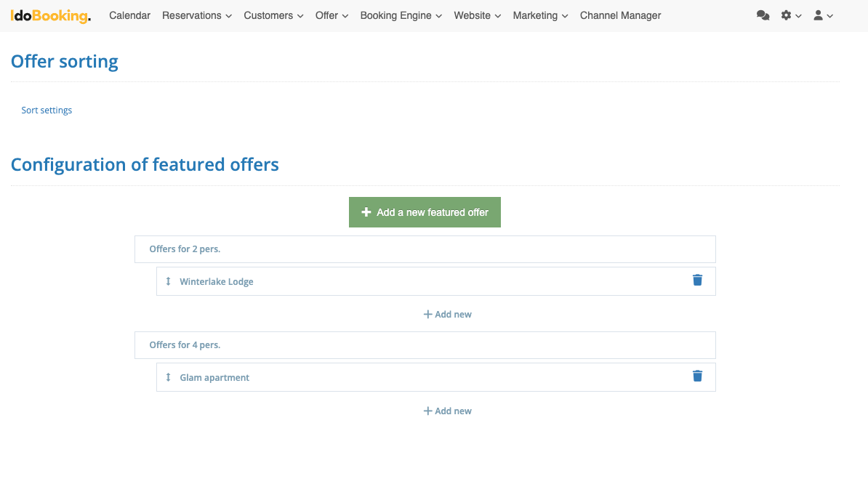Click the IdoBooking logo
This screenshot has width=868, height=484.
(x=51, y=15)
